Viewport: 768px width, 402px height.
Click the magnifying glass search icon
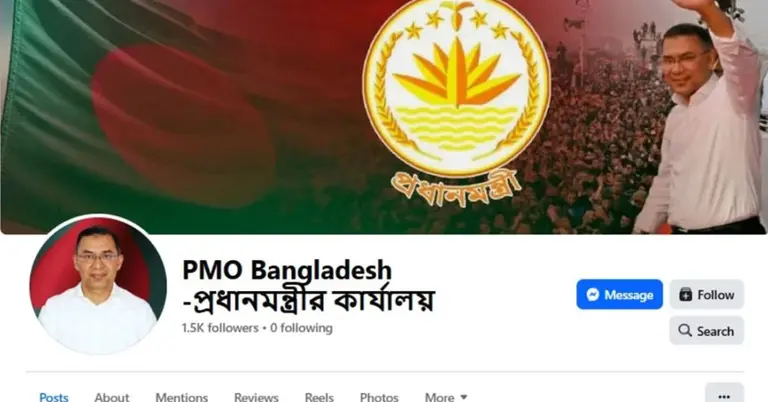point(685,331)
